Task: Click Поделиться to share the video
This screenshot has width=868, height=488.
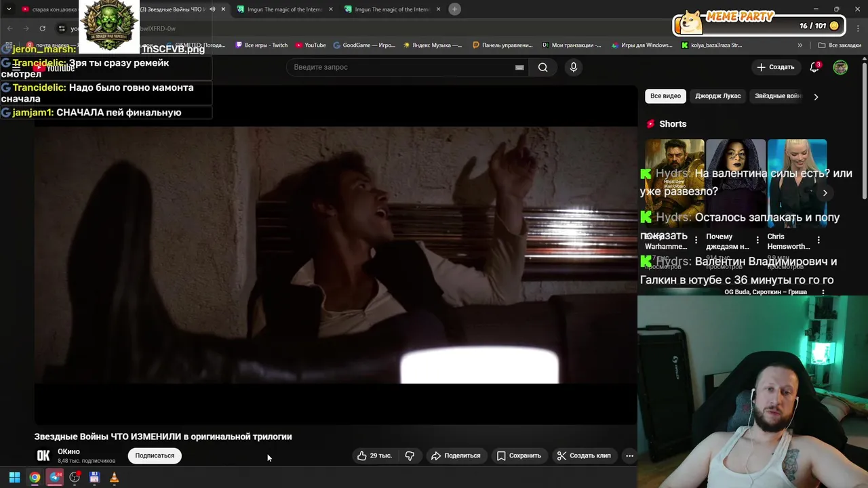Action: [x=456, y=455]
